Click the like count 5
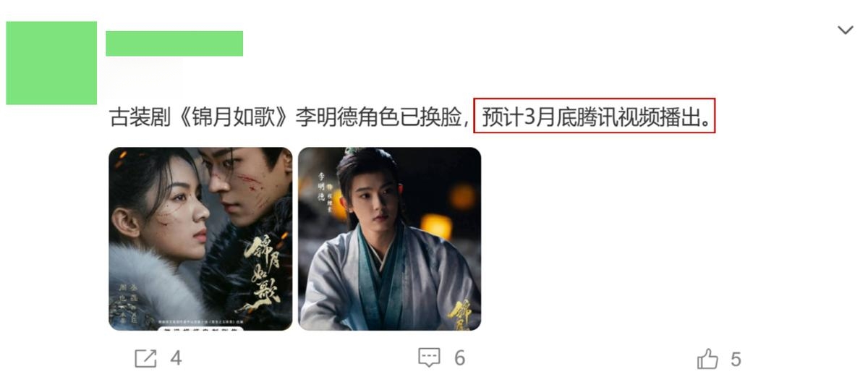 coord(736,359)
